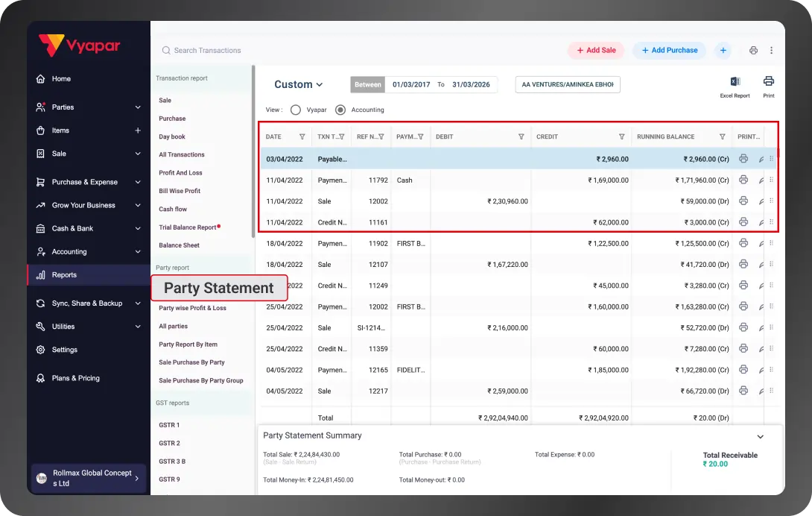
Task: Click the three-dot overflow menu icon
Action: [x=773, y=50]
